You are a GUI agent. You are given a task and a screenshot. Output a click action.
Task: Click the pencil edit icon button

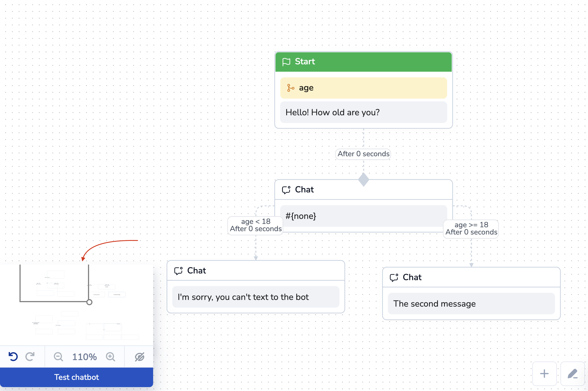pos(572,374)
